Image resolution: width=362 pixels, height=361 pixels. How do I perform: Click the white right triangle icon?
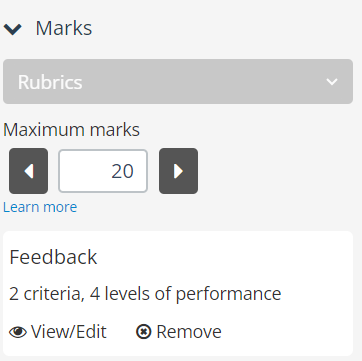coord(178,171)
